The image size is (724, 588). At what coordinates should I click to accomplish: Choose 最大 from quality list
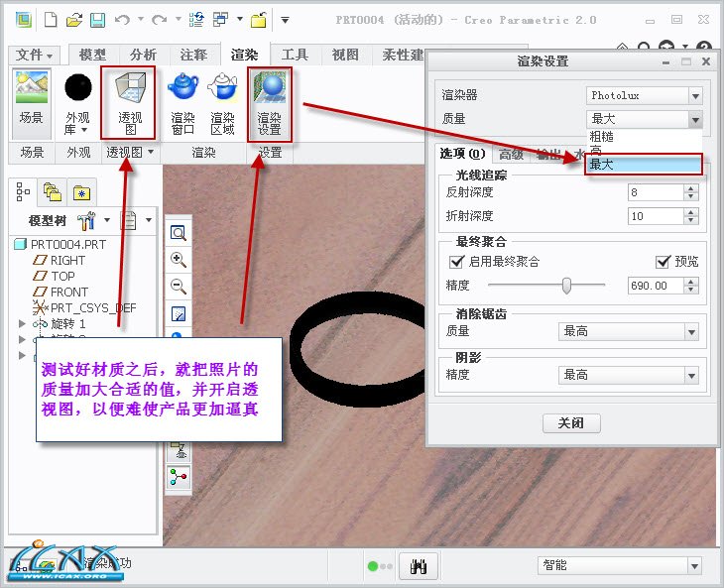tap(644, 165)
